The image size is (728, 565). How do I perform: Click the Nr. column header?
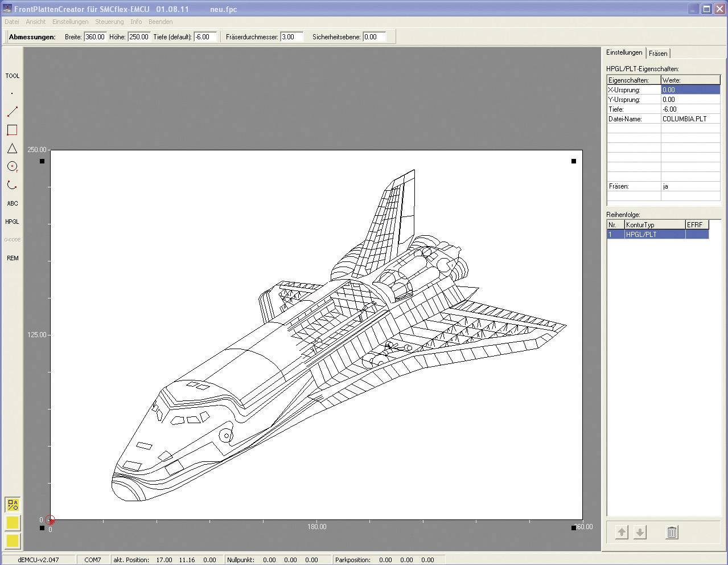pos(616,224)
